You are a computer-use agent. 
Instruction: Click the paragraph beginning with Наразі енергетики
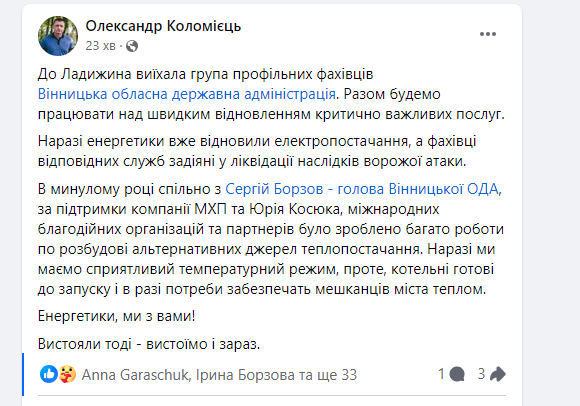click(257, 151)
